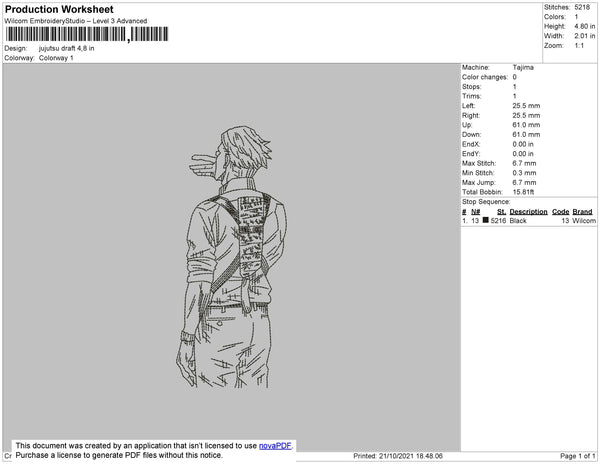600x464 pixels.
Task: Click the Right value "25.5 mm"
Action: pos(526,115)
